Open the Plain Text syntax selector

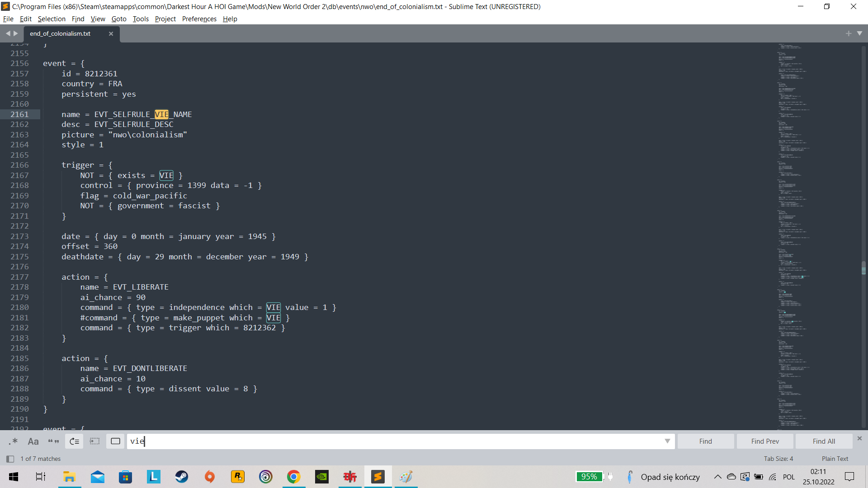tap(835, 459)
